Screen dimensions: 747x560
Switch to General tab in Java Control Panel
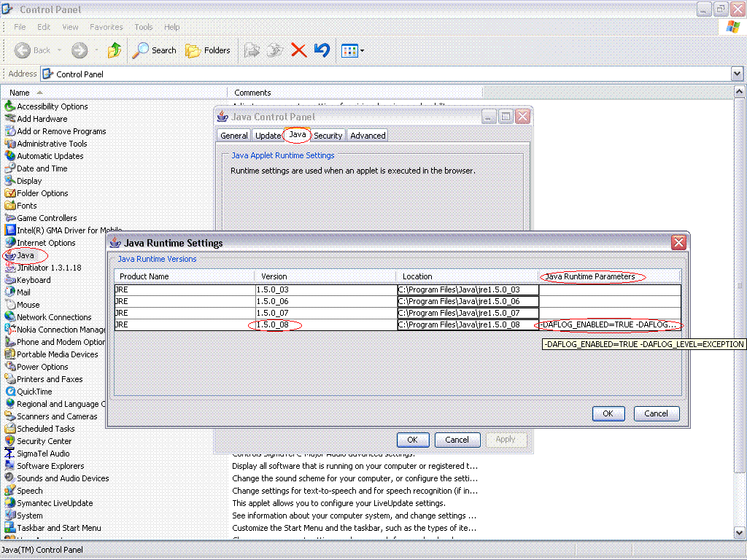click(234, 136)
